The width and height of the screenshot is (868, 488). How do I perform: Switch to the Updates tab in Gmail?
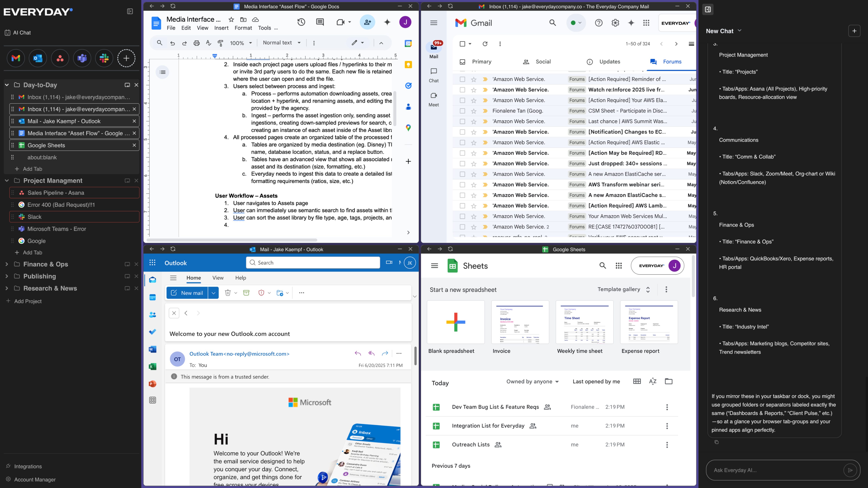(603, 62)
